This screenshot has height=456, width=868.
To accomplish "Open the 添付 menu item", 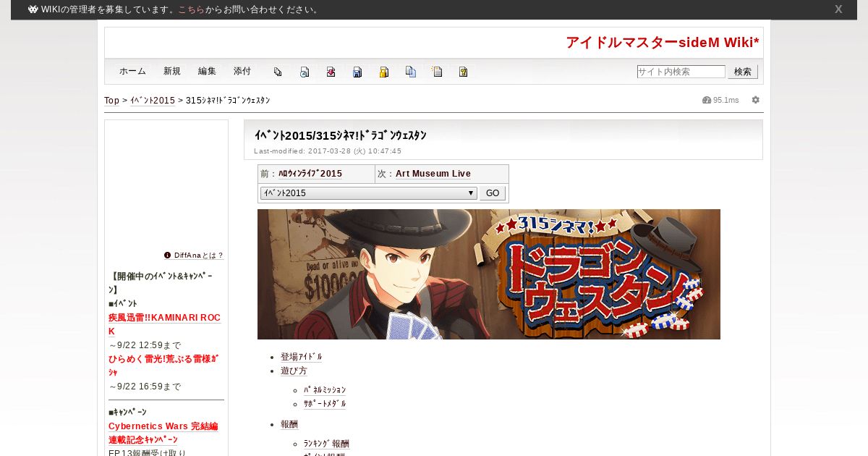I will click(x=242, y=71).
